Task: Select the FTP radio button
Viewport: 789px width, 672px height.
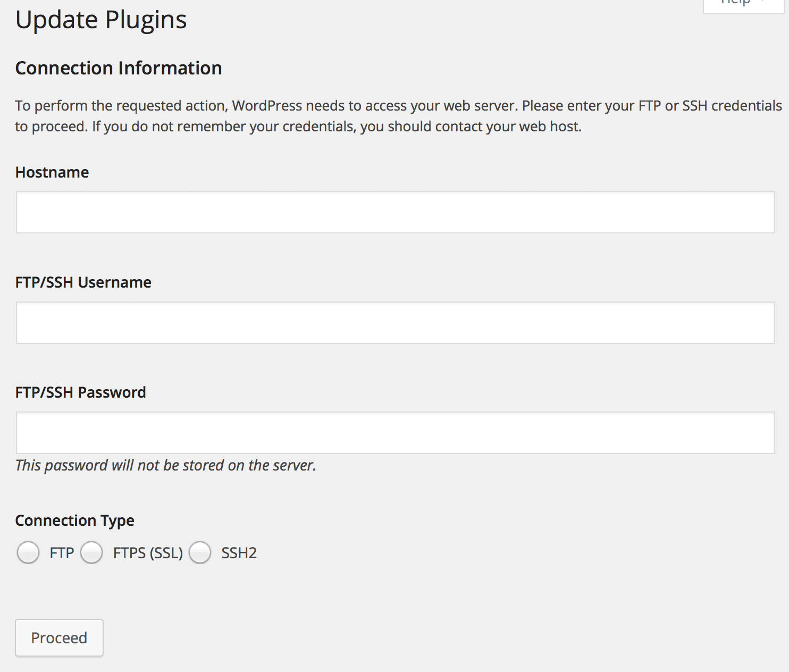Action: tap(28, 552)
